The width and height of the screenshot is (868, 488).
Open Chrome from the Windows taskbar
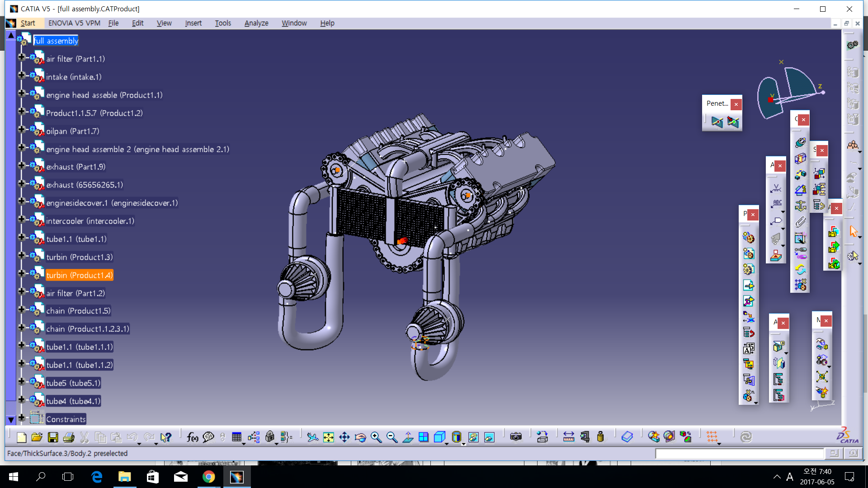(208, 477)
